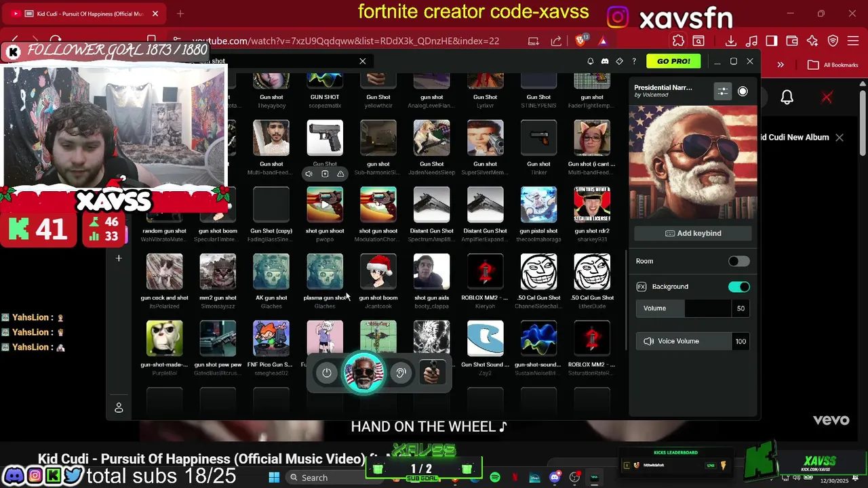Open Voicemod help question mark
Viewport: 868px width, 488px height.
pyautogui.click(x=634, y=61)
